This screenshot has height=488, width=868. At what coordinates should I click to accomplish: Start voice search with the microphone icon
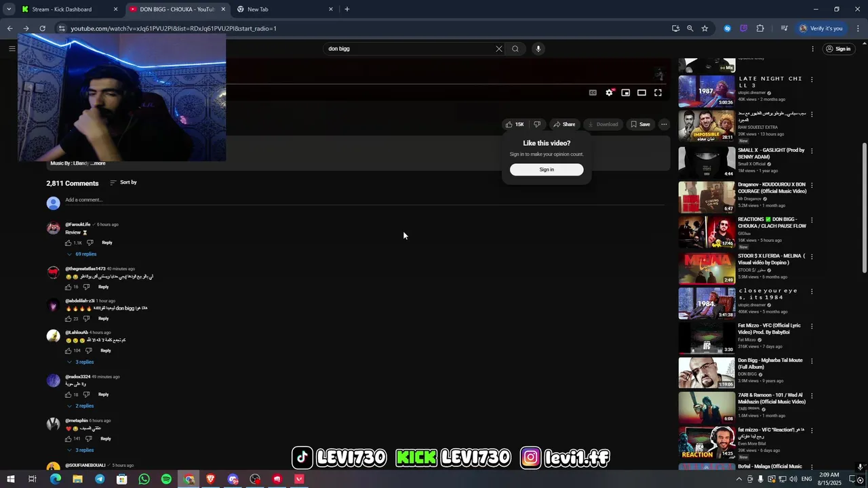click(538, 49)
